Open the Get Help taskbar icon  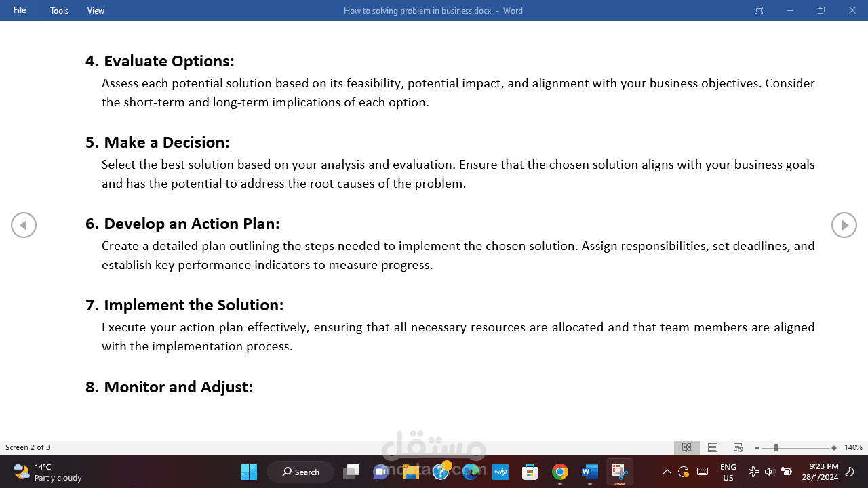[441, 470]
